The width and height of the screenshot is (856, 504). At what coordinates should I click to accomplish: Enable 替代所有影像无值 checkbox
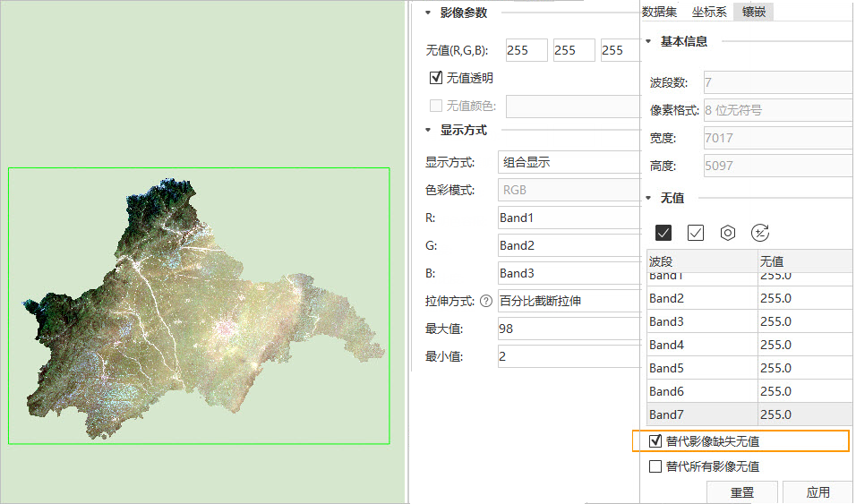655,466
